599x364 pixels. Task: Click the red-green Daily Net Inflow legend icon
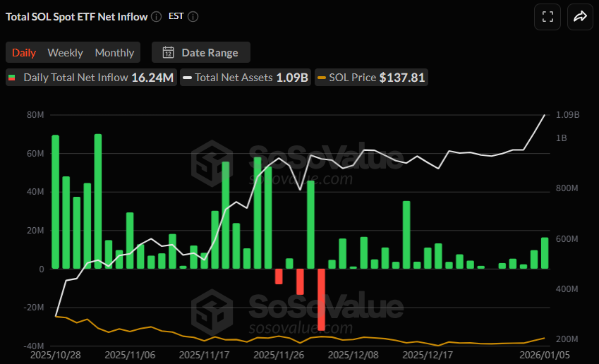(12, 78)
